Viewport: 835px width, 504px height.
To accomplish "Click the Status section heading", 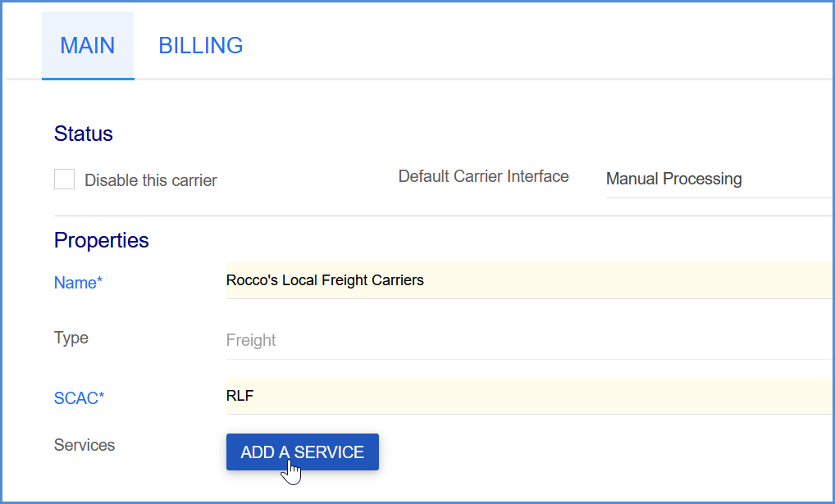I will (84, 134).
